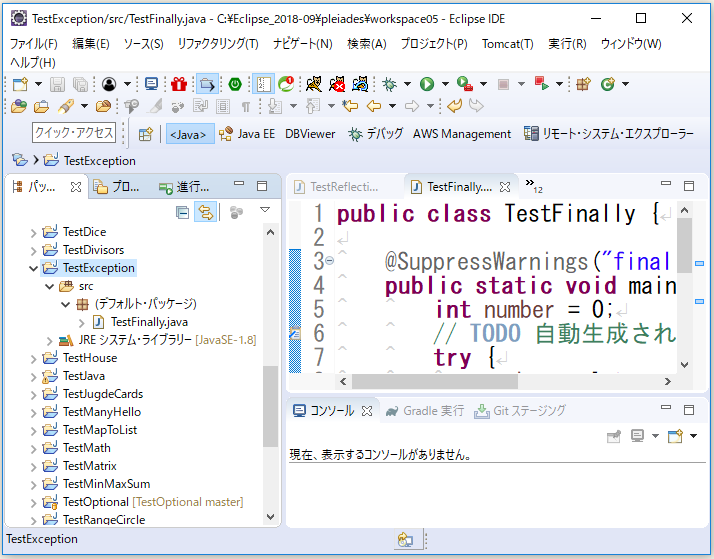714x559 pixels.
Task: Select the TestMatrix project
Action: click(90, 466)
